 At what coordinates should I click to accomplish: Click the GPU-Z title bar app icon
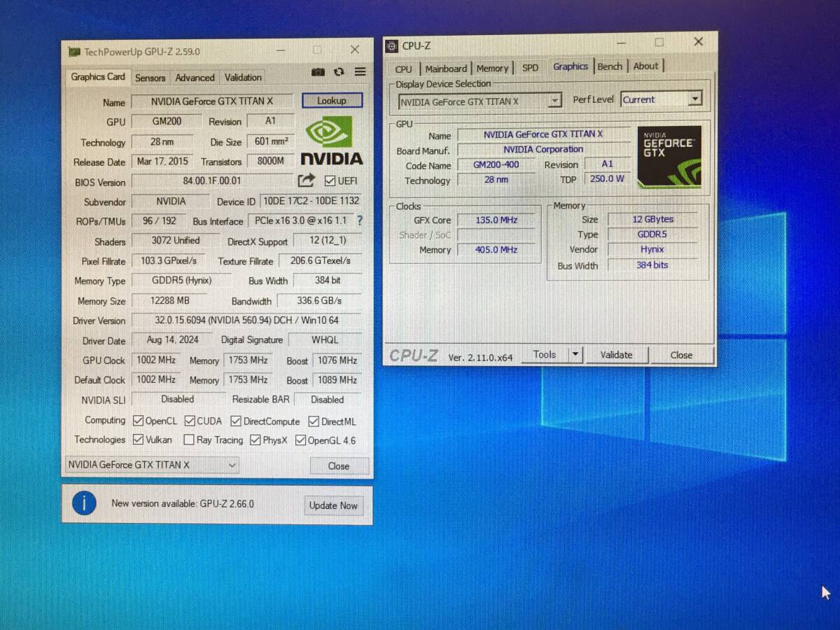point(74,52)
